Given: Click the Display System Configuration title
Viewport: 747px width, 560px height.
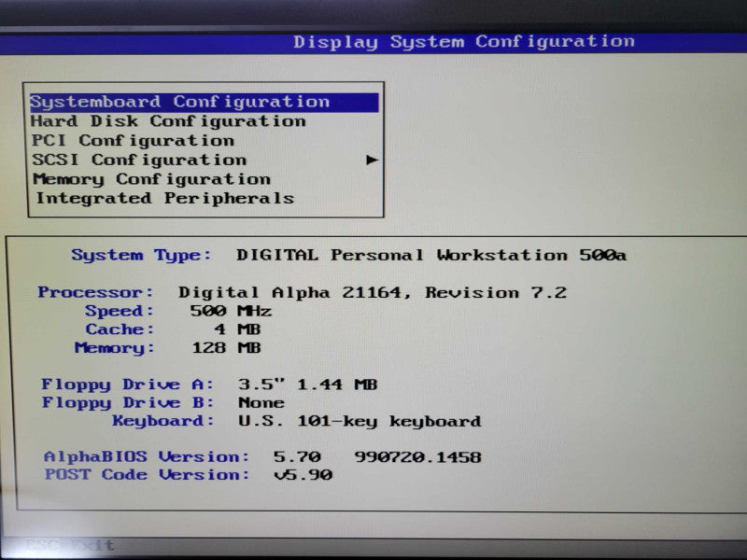Looking at the screenshot, I should click(x=464, y=42).
